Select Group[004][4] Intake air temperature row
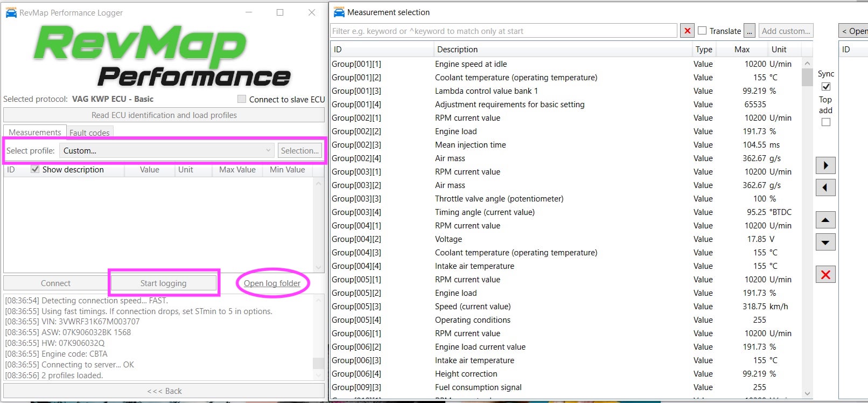This screenshot has width=868, height=403. (x=565, y=266)
